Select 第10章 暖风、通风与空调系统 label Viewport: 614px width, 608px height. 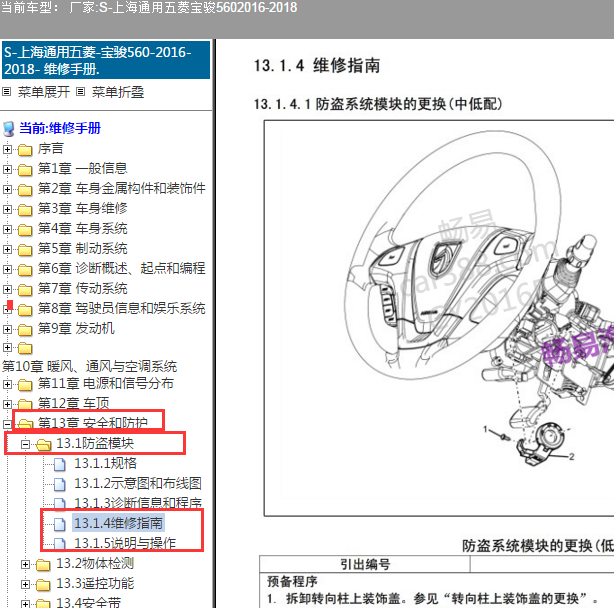pos(90,366)
